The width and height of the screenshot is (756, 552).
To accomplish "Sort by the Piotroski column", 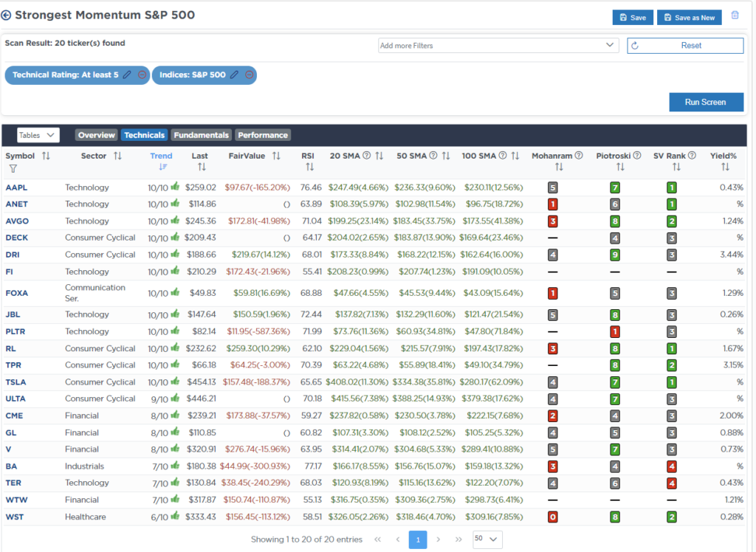I will click(x=620, y=167).
